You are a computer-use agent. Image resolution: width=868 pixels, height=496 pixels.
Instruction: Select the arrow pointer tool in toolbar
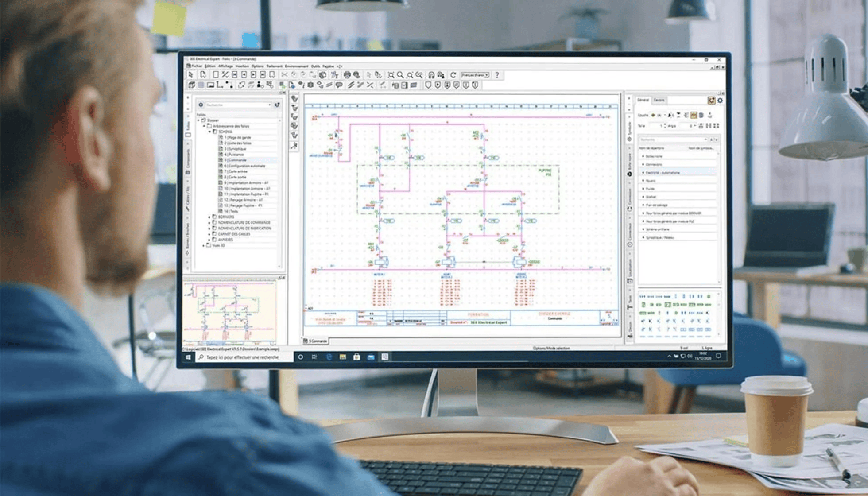[x=190, y=75]
